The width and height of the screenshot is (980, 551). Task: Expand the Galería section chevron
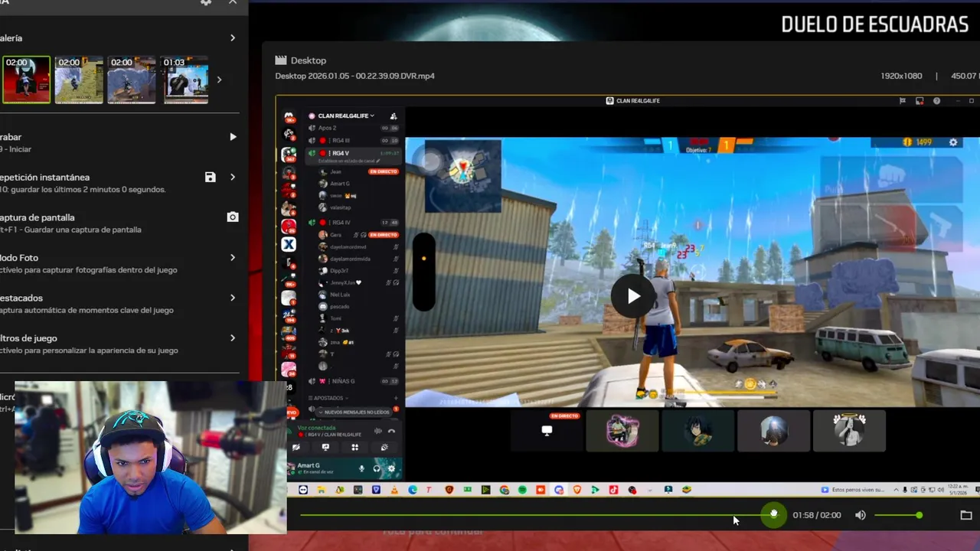[233, 37]
